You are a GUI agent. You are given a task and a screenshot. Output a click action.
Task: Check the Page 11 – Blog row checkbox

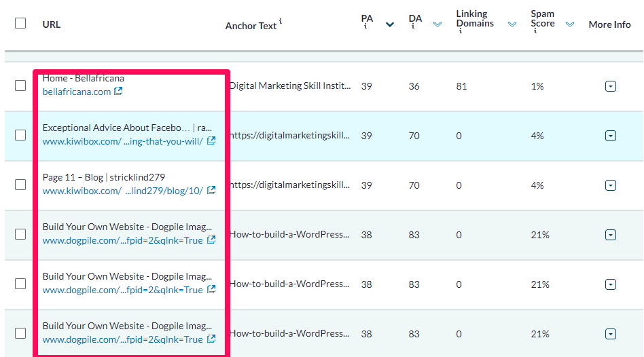click(x=20, y=185)
